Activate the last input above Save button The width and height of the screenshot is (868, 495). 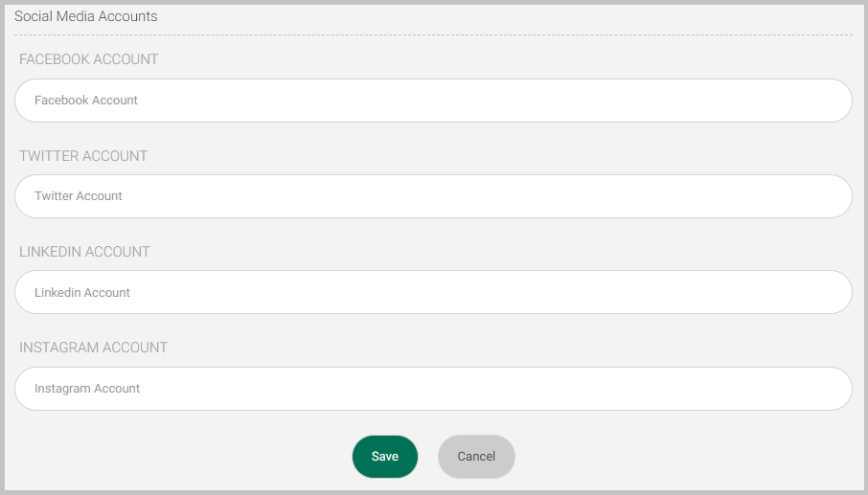433,389
